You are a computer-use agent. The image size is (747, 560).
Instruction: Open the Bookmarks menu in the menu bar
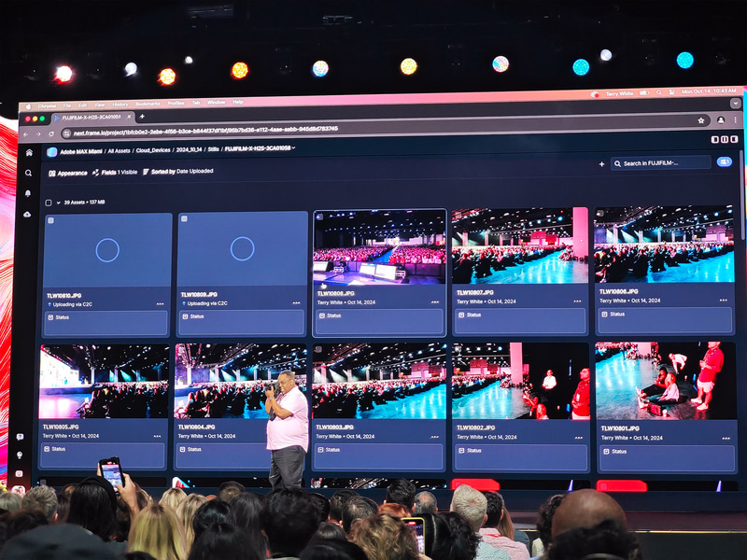(148, 104)
